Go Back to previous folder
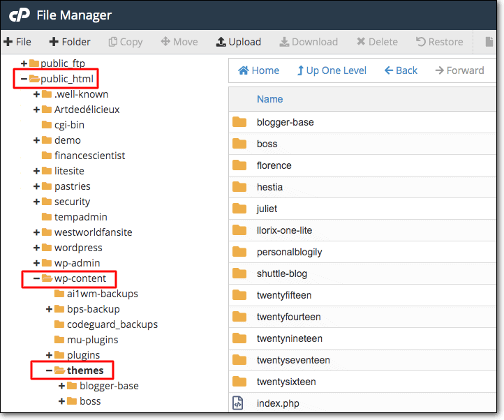 click(401, 70)
